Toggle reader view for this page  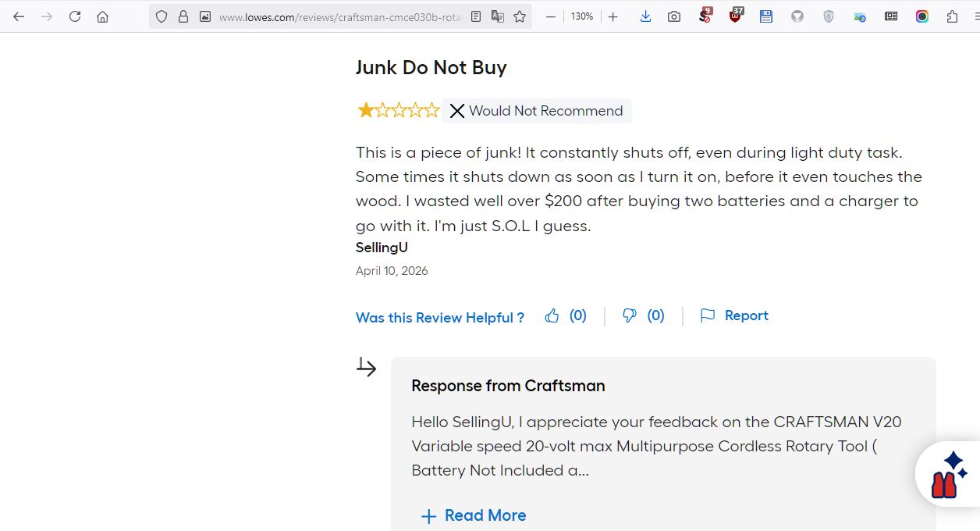pyautogui.click(x=476, y=16)
